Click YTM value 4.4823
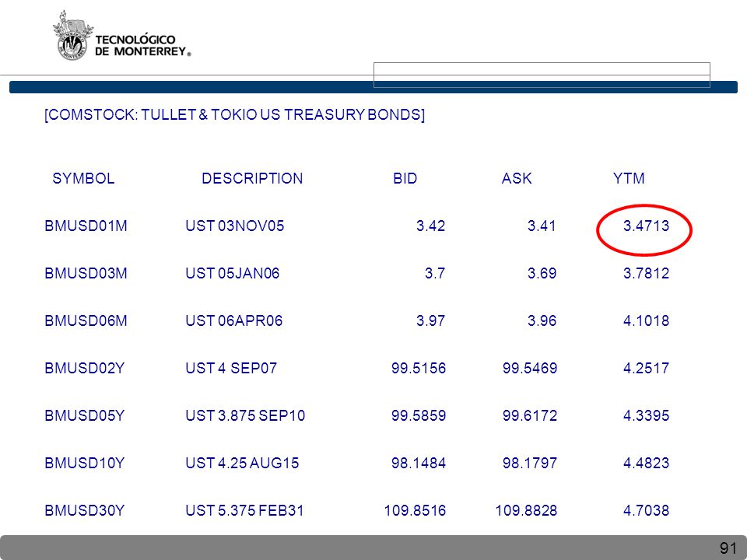Screen dimensions: 747x560 coord(646,463)
